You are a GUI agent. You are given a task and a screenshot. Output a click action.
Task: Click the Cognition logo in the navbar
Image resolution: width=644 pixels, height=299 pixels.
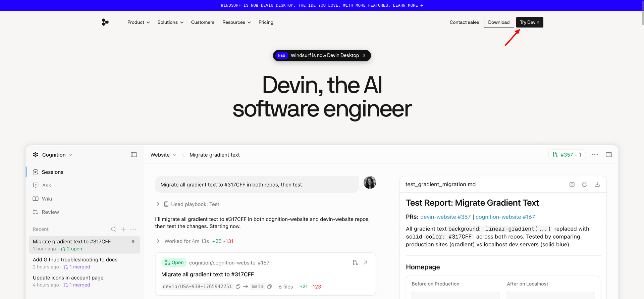(x=105, y=22)
